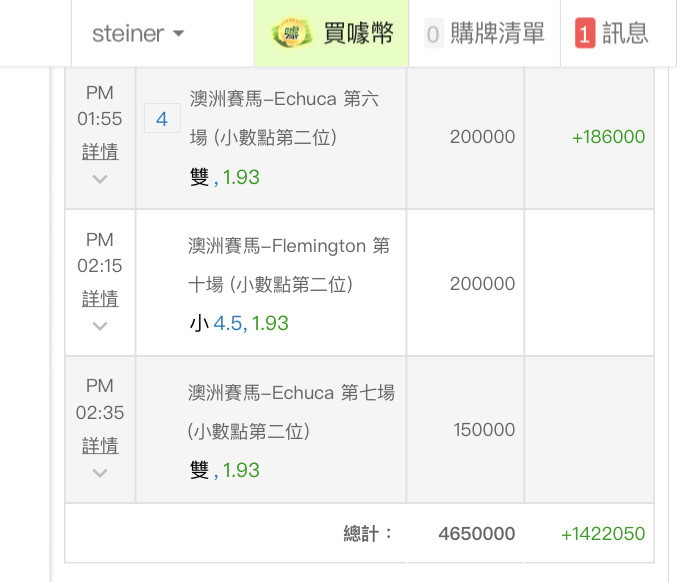Select the Echuca 第七場 race title
Screen dimensions: 677x582
tap(291, 412)
